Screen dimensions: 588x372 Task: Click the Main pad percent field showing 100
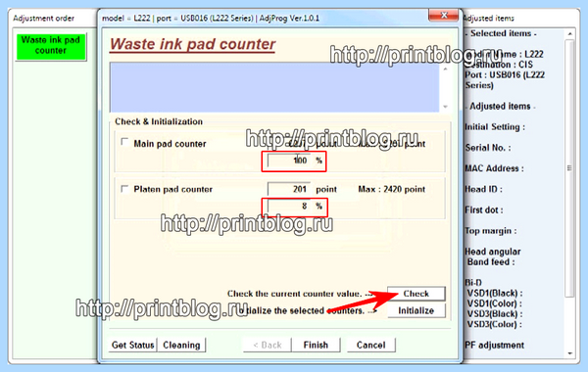(289, 161)
